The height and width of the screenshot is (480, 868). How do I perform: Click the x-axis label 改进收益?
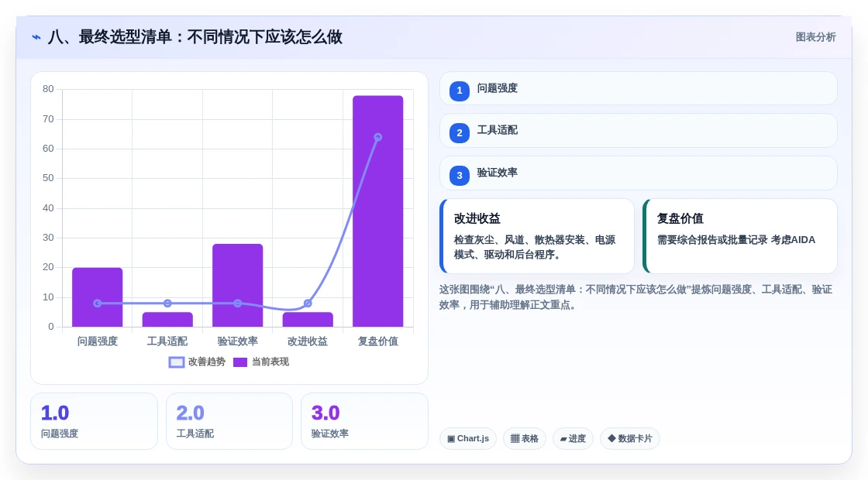(x=308, y=341)
